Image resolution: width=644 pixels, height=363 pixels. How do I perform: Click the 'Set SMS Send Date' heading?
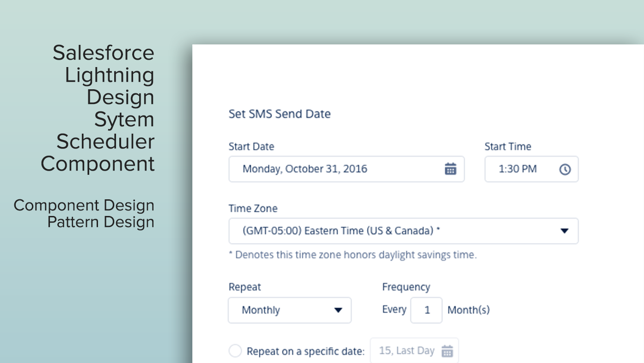tap(280, 114)
